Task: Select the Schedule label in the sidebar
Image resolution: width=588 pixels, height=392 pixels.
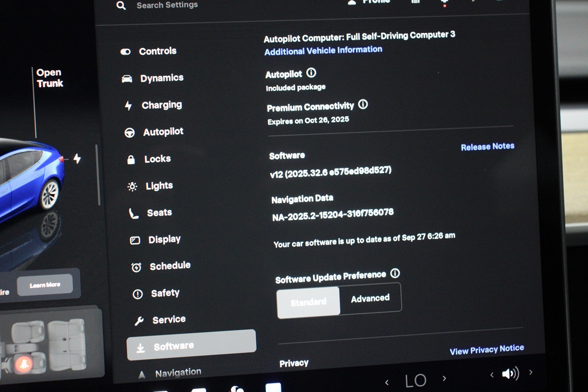Action: click(170, 266)
